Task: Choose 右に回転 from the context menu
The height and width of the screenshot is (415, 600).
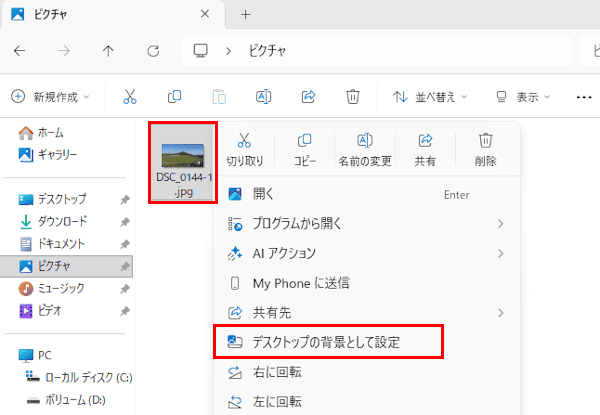Action: tap(367, 372)
